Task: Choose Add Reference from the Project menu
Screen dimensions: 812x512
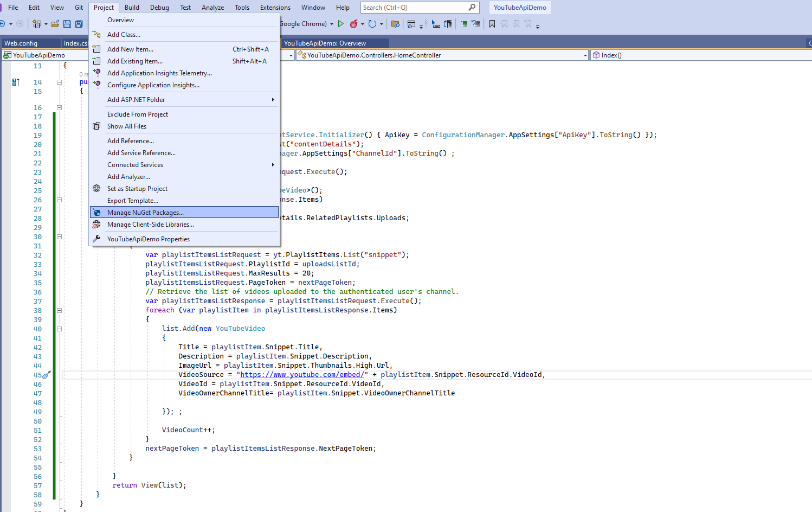Action: point(184,140)
